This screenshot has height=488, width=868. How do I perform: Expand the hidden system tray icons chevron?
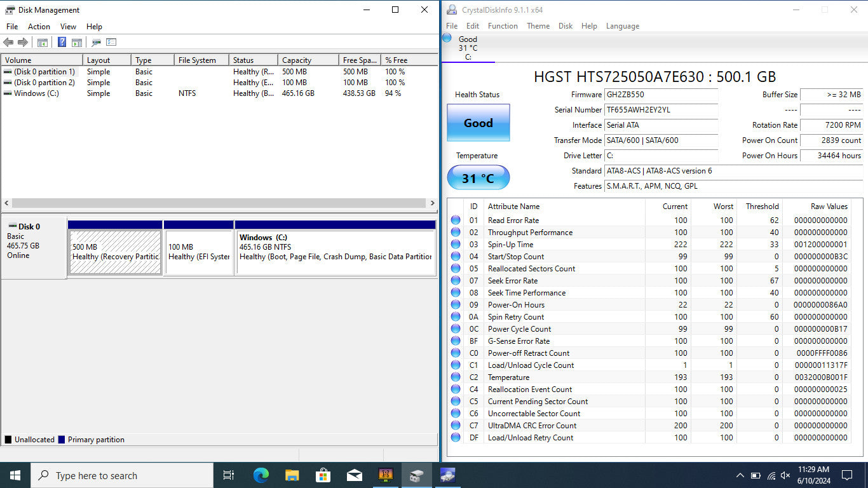pos(740,475)
